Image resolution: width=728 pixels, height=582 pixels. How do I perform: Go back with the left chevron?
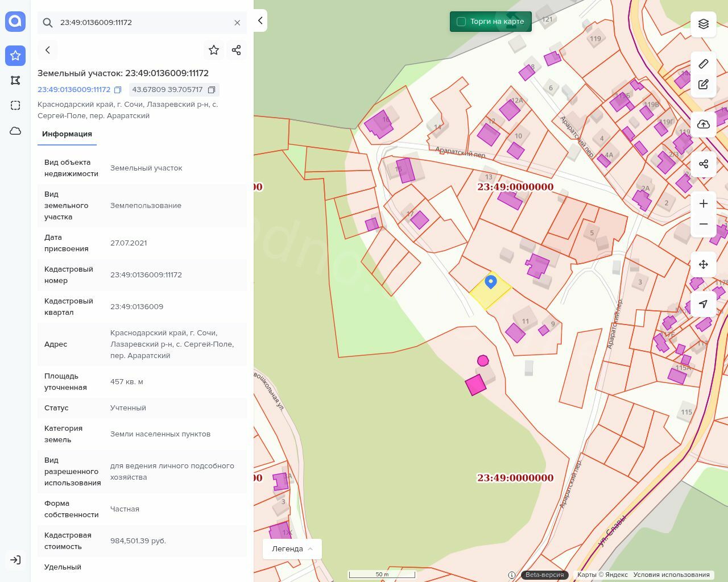coord(48,50)
